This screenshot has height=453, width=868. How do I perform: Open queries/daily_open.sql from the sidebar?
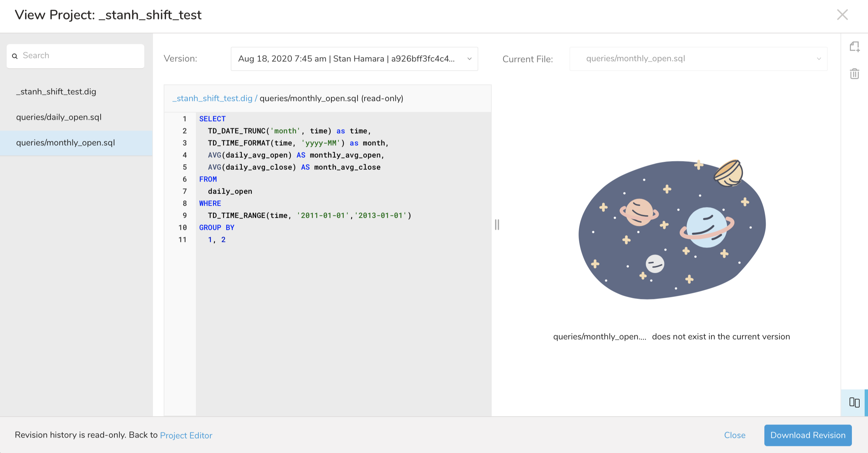coord(59,117)
